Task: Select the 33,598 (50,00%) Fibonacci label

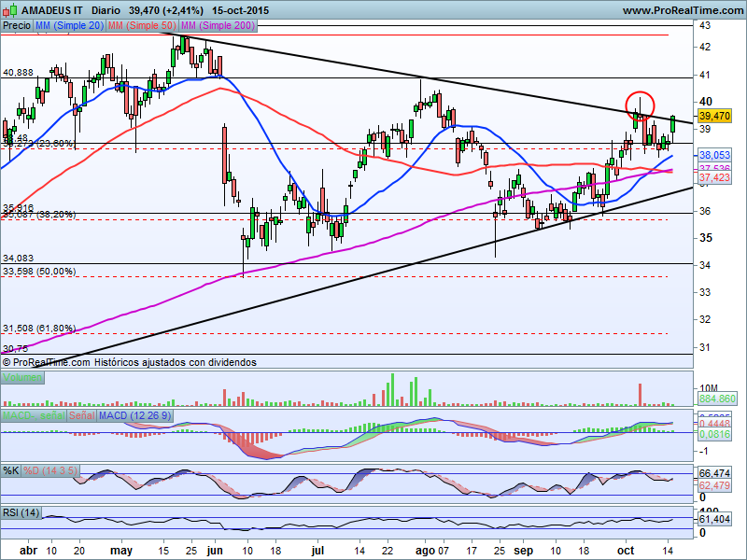Action: 39,272
